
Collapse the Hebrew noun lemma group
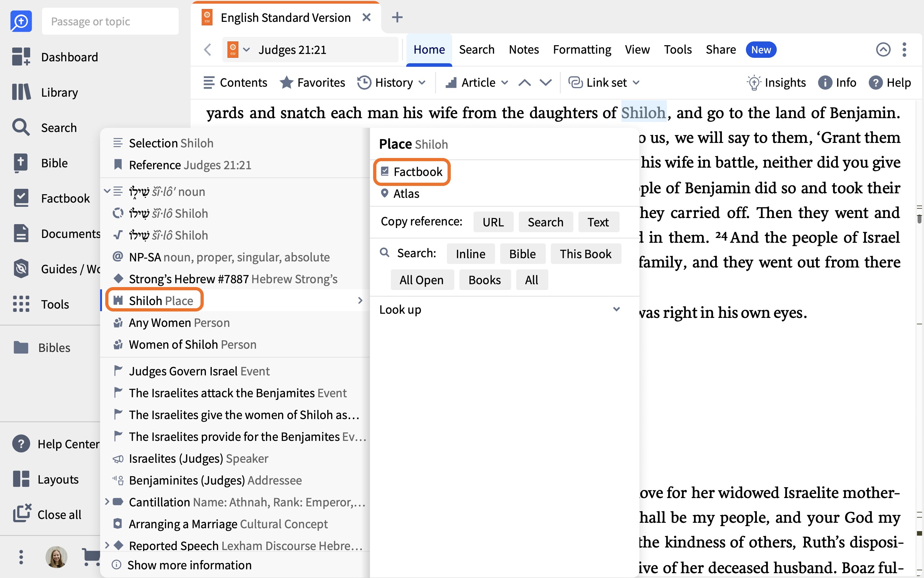(107, 191)
